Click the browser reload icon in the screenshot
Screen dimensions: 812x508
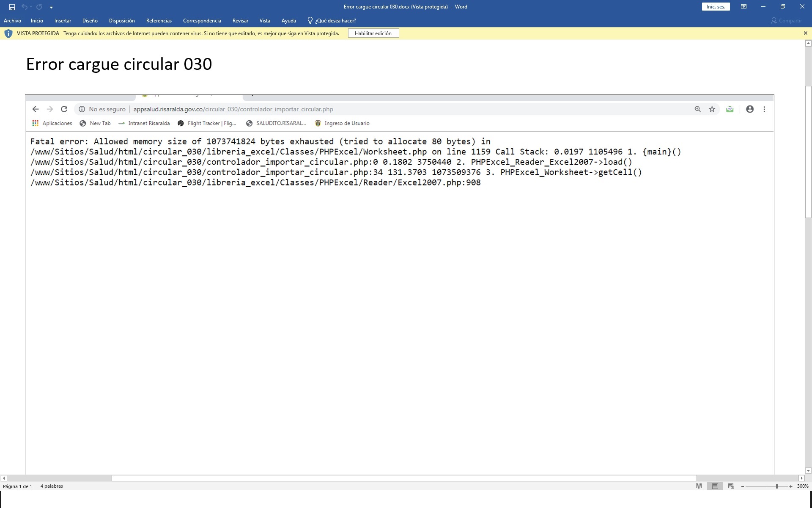pos(64,109)
